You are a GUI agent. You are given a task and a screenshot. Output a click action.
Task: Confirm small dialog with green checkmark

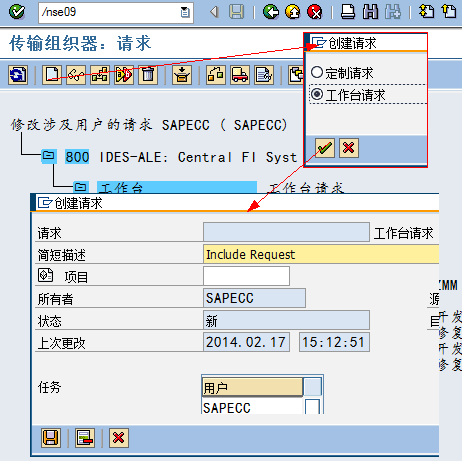[x=325, y=148]
